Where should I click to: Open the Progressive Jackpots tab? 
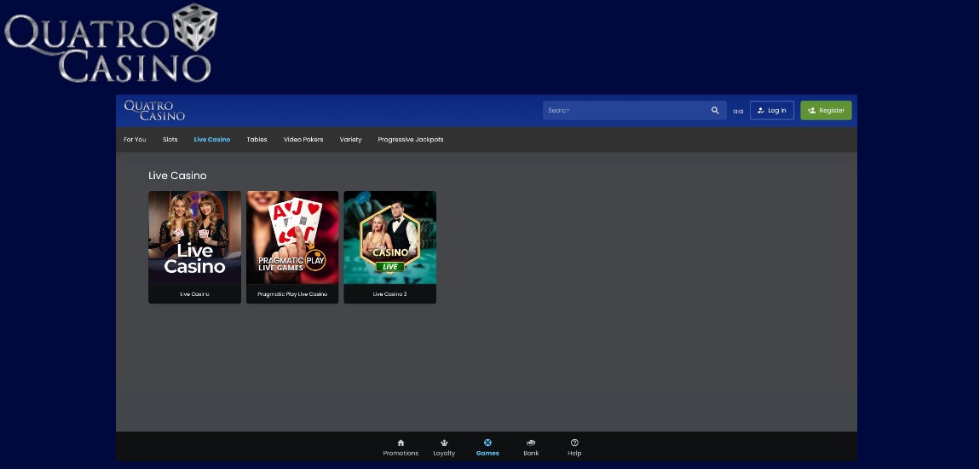pyautogui.click(x=411, y=139)
